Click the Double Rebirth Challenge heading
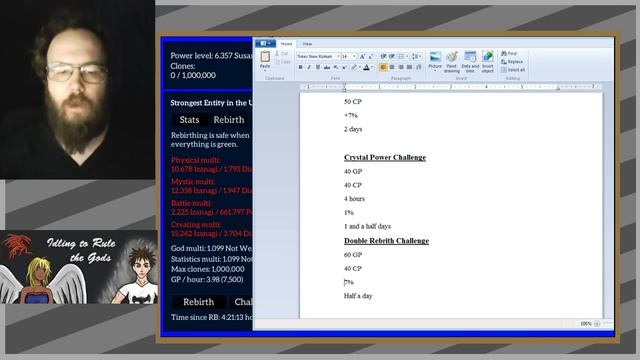Image resolution: width=640 pixels, height=360 pixels. (387, 241)
